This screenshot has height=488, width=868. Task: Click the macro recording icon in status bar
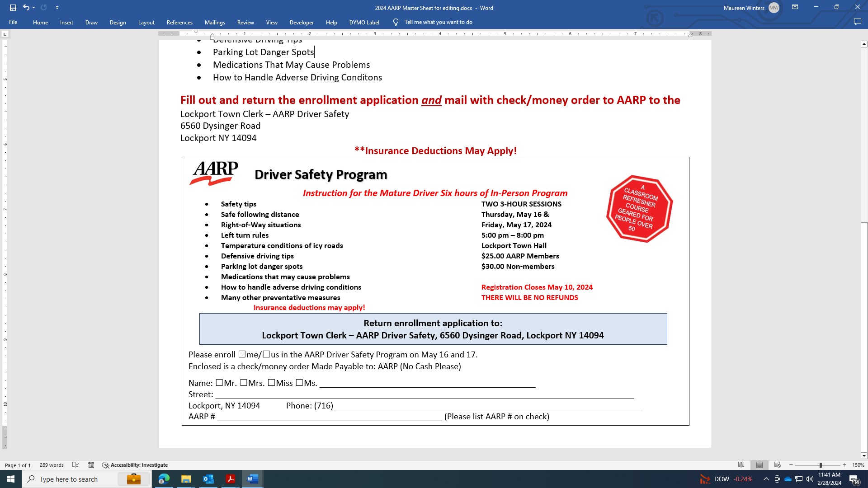[x=91, y=465]
